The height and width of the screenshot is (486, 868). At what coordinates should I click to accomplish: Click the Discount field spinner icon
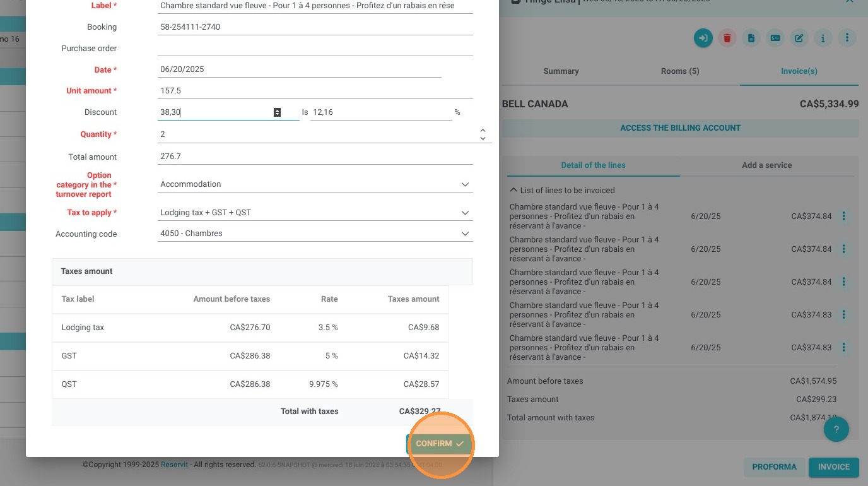[x=277, y=112]
